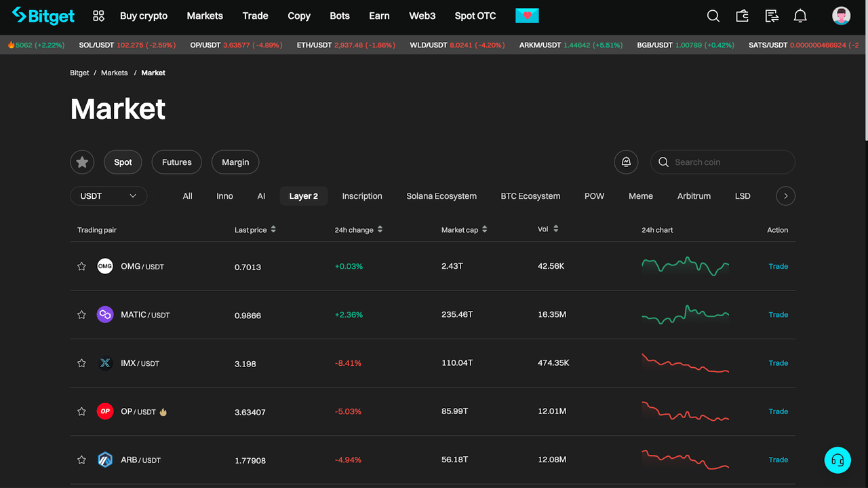Viewport: 868px width, 488px height.
Task: Favorite the ARB/USDT pair star
Action: click(x=81, y=459)
